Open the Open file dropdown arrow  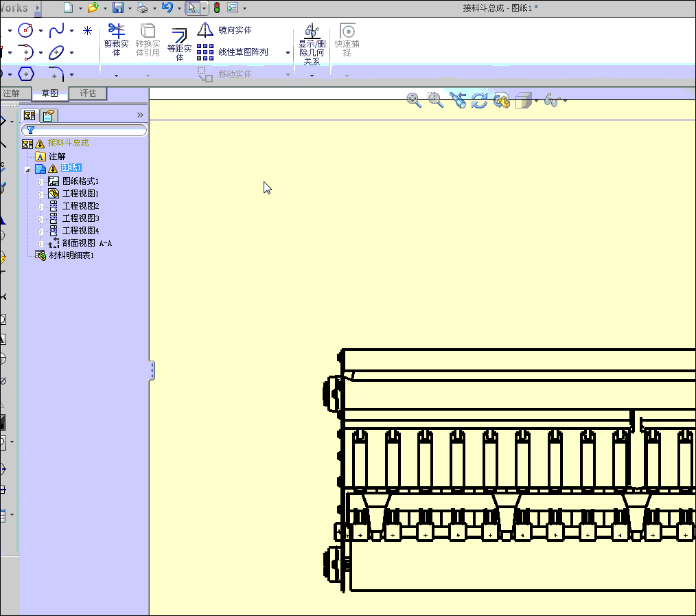click(105, 8)
